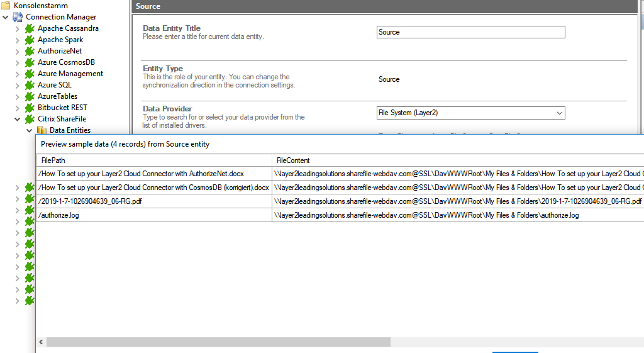Click the Citrix ShareFile puzzle icon
Viewport: 644px width, 353px height.
coord(30,119)
